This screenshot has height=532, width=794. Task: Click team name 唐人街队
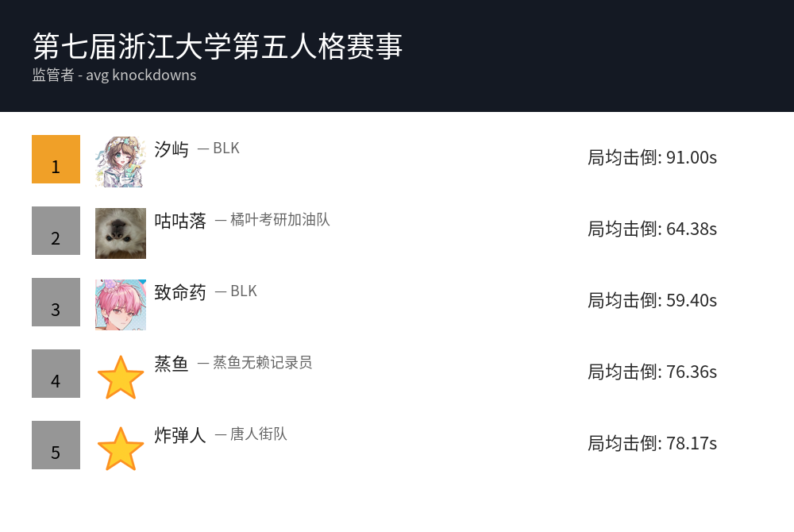(258, 434)
